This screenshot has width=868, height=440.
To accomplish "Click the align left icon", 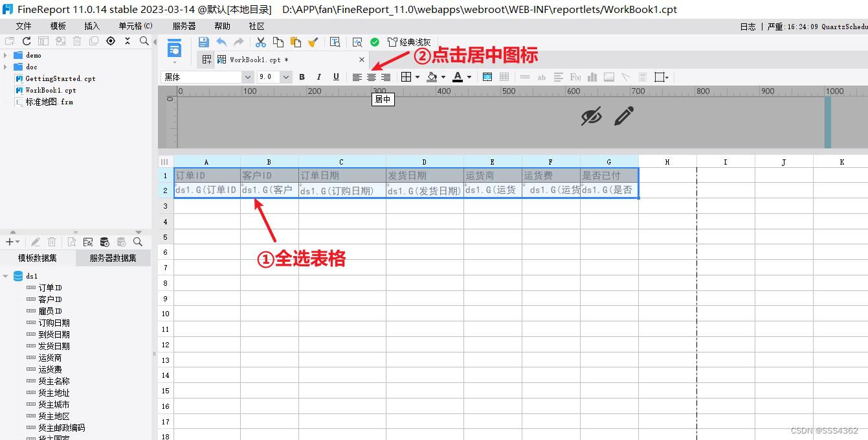I will tap(357, 77).
